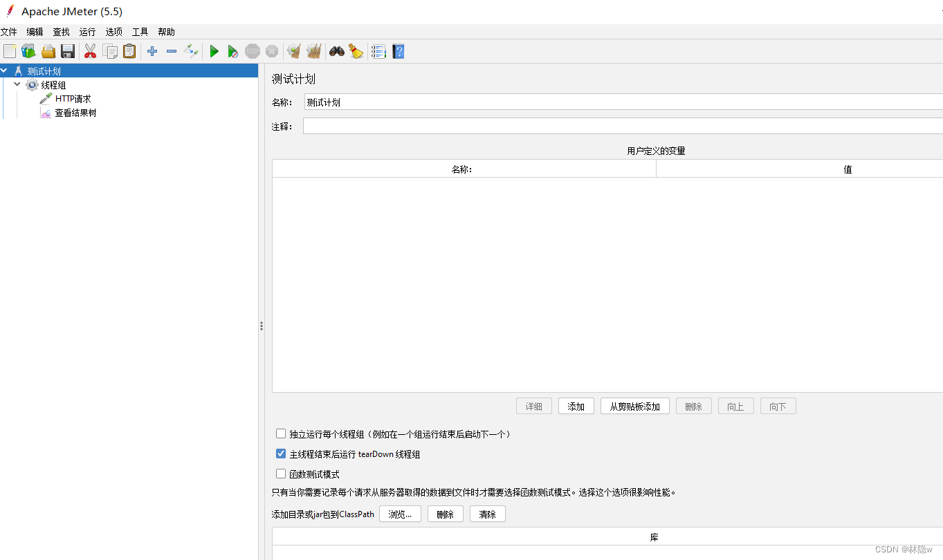This screenshot has height=560, width=943.
Task: Enable 独立运行每个线程组 checkbox
Action: (281, 433)
